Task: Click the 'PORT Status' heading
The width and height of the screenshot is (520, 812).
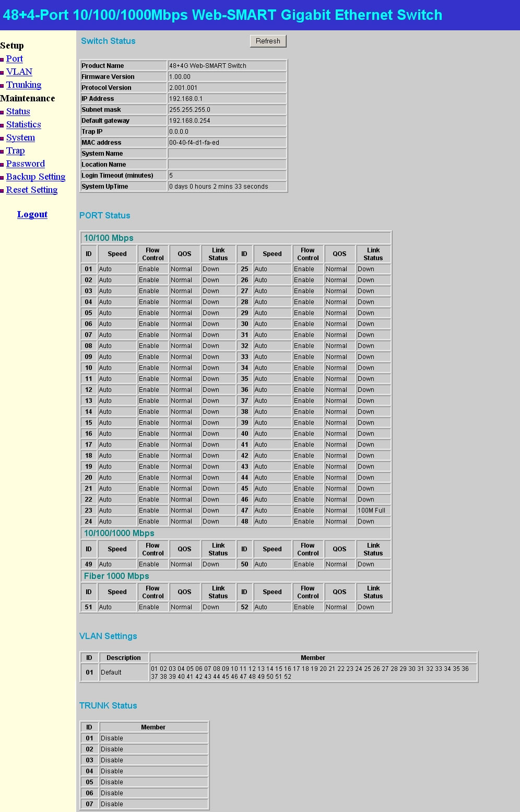Action: pyautogui.click(x=104, y=215)
